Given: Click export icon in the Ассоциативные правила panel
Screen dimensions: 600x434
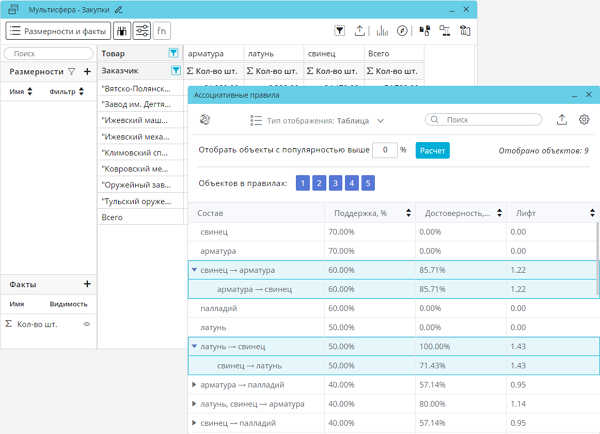Looking at the screenshot, I should point(562,120).
